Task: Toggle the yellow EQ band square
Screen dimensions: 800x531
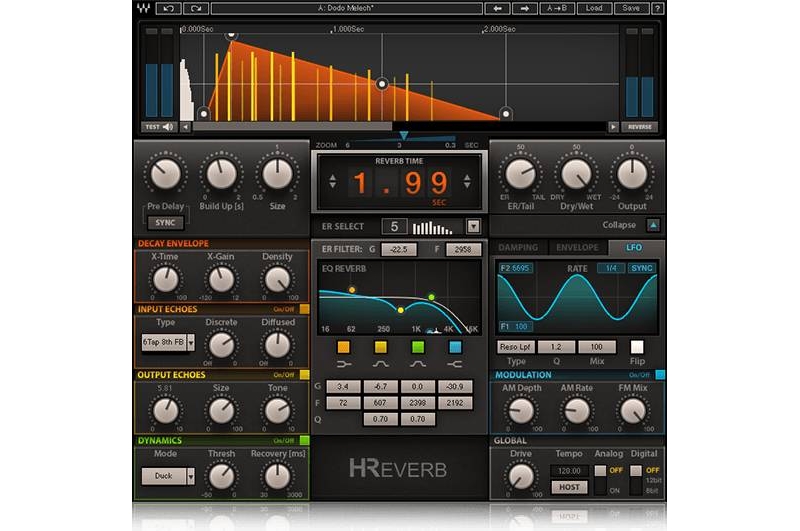Action: coord(381,347)
